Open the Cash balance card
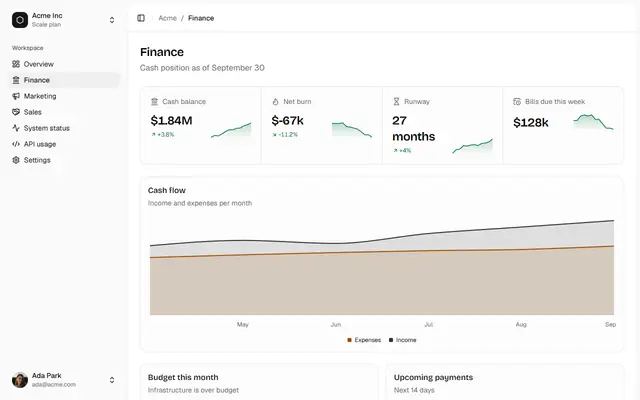The height and width of the screenshot is (400, 640). coord(201,125)
